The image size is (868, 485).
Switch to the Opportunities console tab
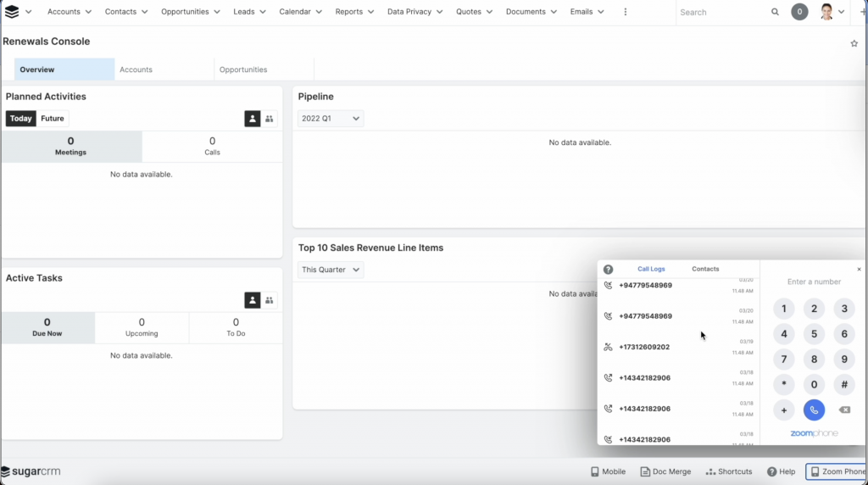pos(264,70)
